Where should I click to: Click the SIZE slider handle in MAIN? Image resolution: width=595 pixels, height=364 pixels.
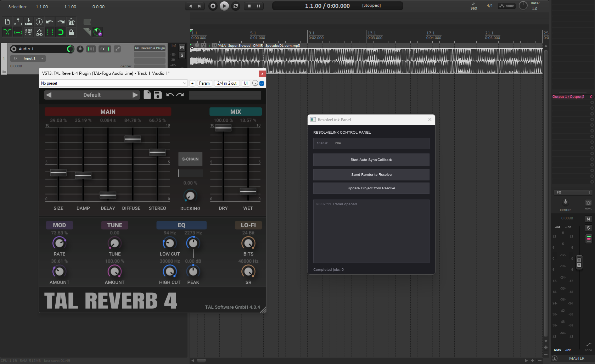coord(58,173)
